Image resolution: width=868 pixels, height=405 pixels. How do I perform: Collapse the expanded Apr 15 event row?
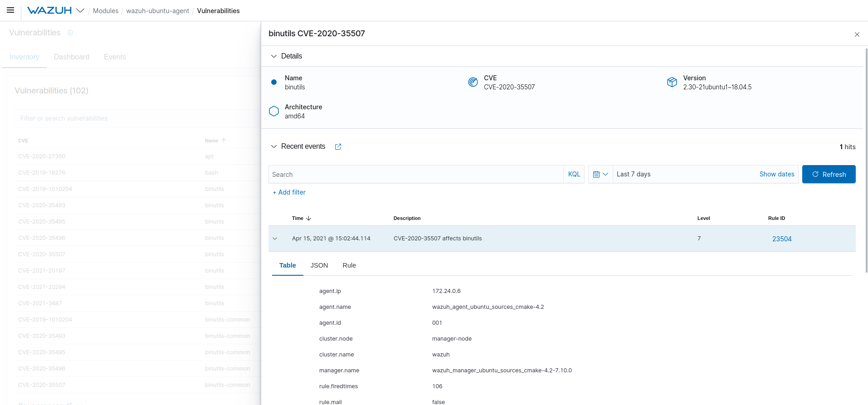(275, 239)
